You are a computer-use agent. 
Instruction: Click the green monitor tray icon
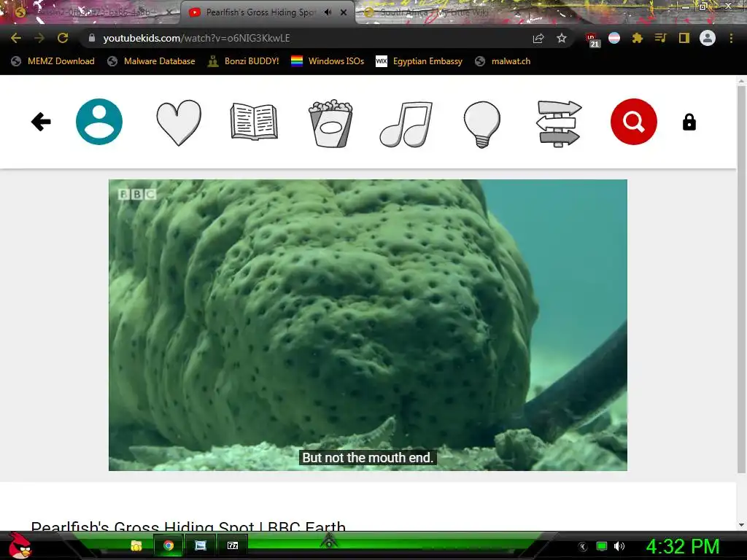pos(602,546)
